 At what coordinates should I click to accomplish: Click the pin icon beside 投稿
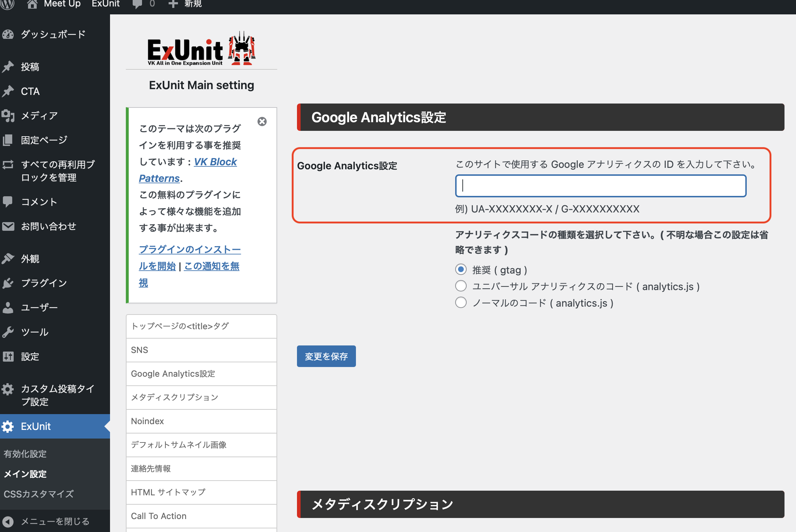(x=8, y=67)
